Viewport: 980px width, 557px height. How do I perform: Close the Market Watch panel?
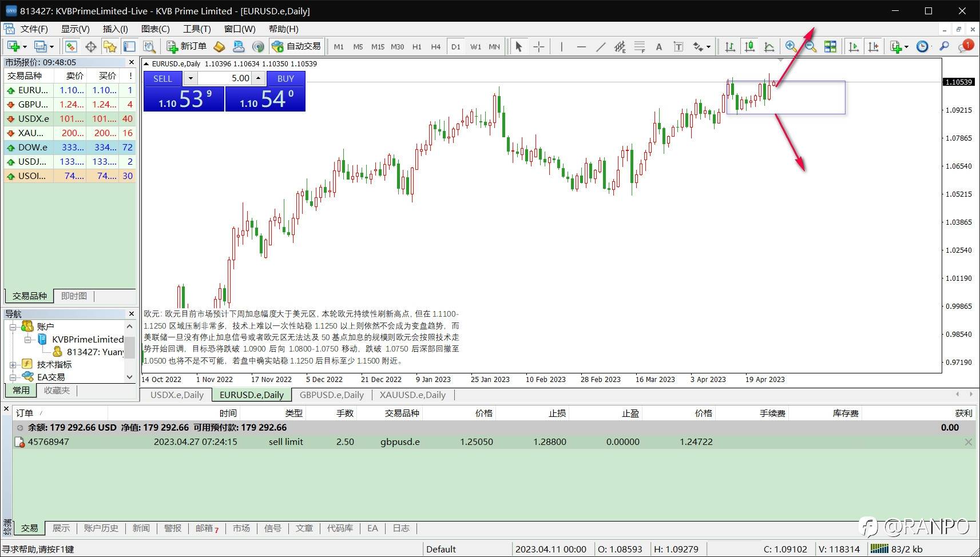(132, 62)
